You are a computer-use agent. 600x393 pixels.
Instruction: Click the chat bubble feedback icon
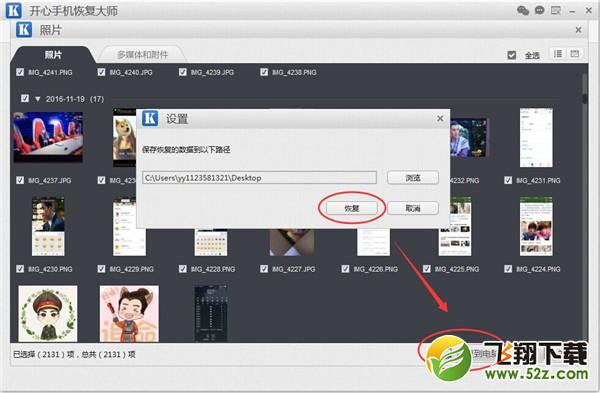540,10
